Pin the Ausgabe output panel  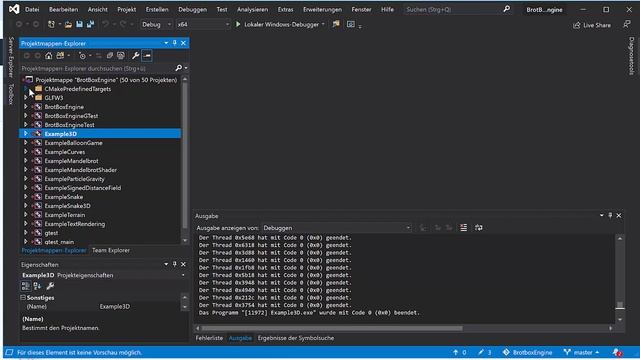click(x=610, y=216)
